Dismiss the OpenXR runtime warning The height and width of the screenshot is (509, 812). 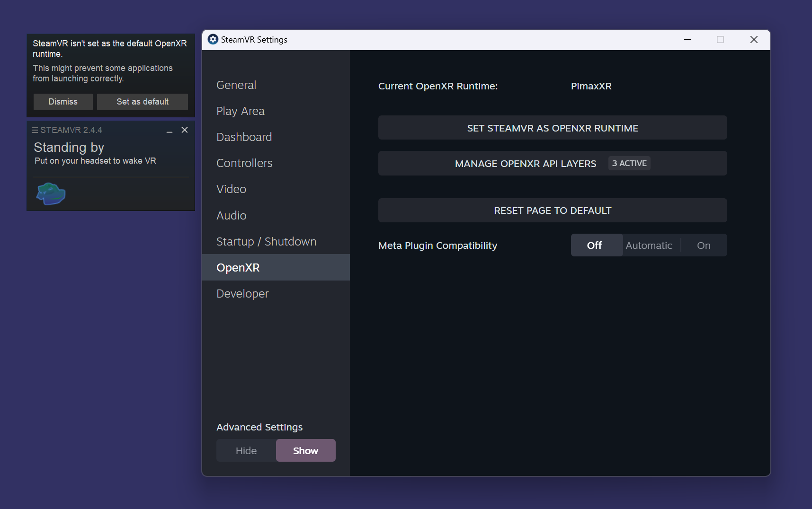click(x=63, y=102)
